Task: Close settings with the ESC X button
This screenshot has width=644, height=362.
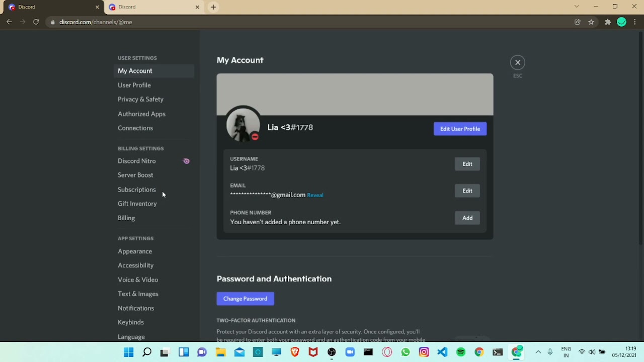Action: tap(518, 62)
